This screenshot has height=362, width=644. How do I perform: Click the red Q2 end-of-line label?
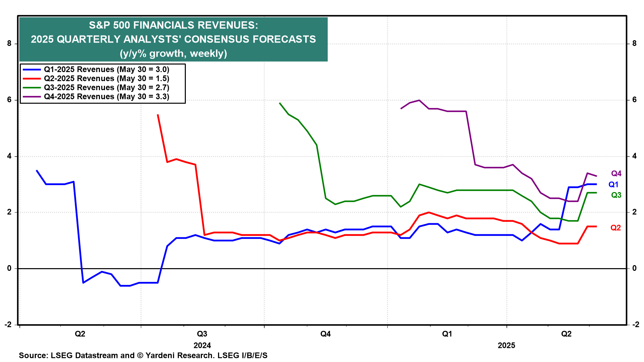(615, 228)
